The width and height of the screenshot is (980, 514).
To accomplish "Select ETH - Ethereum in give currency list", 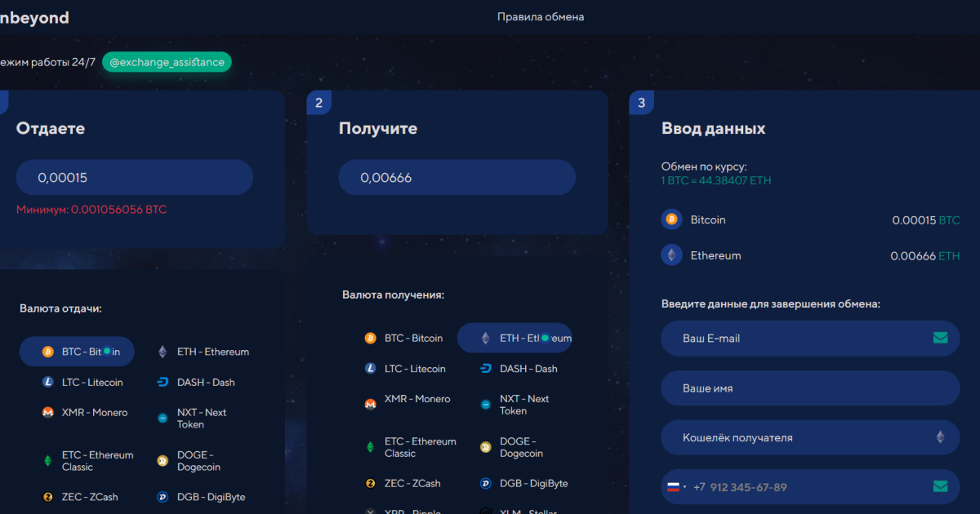I will tap(203, 352).
